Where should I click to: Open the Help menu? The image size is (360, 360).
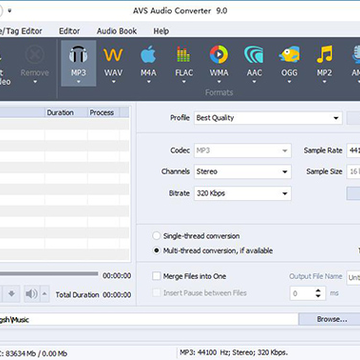[x=161, y=31]
